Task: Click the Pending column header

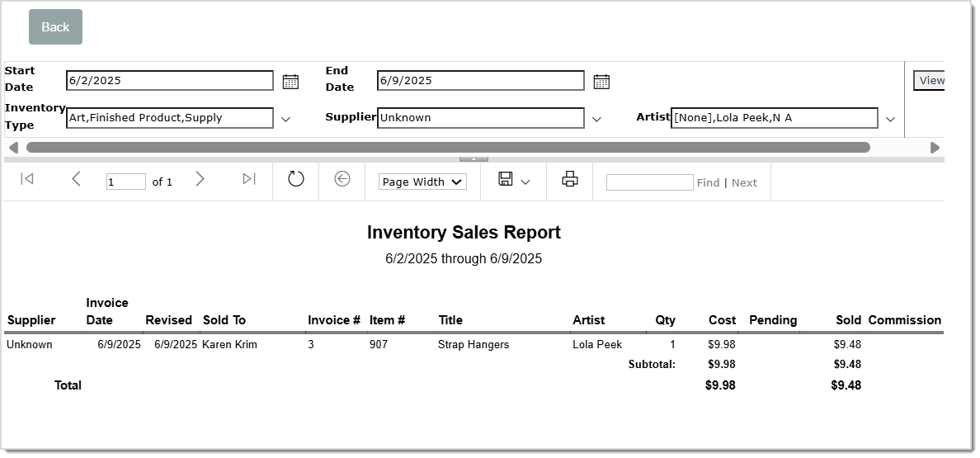Action: point(773,320)
